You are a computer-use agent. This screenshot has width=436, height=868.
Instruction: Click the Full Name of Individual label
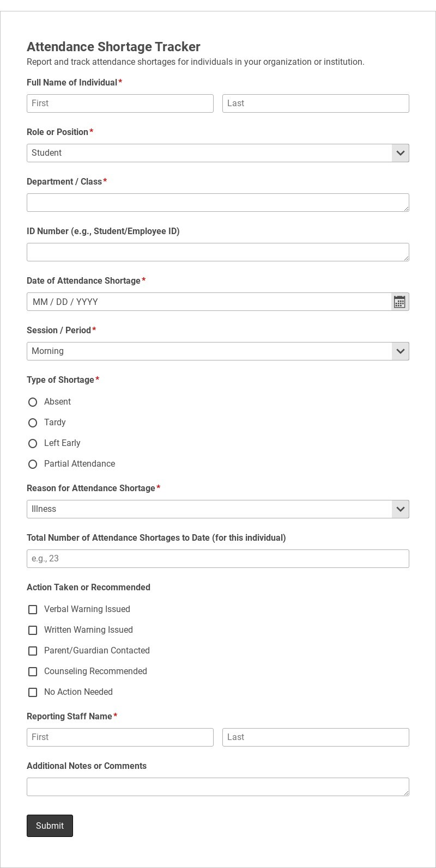click(72, 83)
